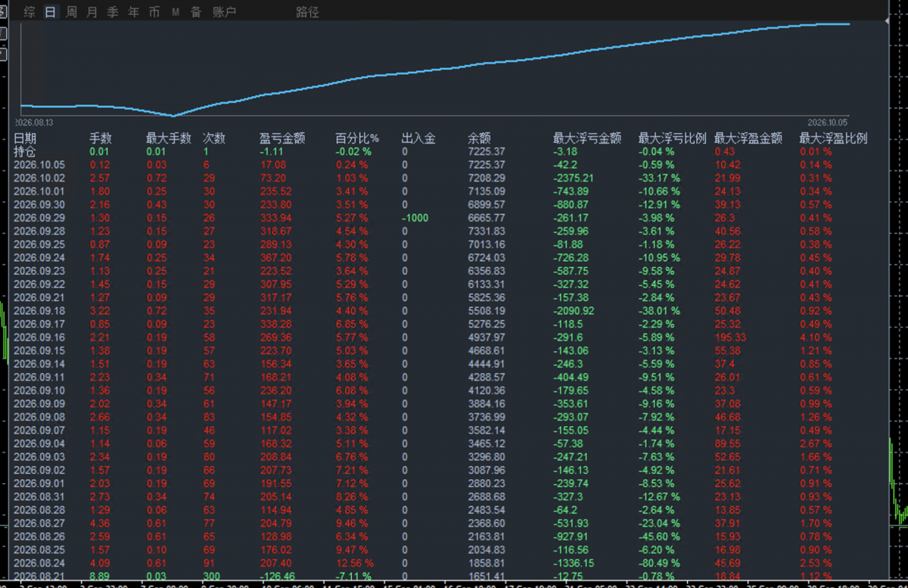
Task: Select the 日 daily tab
Action: tap(51, 12)
